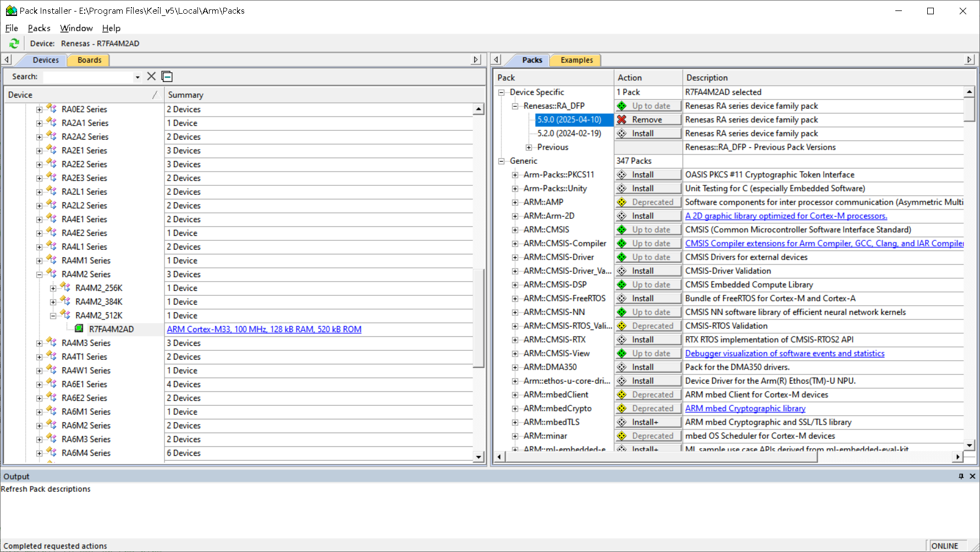Sort by the Device column header

point(84,95)
